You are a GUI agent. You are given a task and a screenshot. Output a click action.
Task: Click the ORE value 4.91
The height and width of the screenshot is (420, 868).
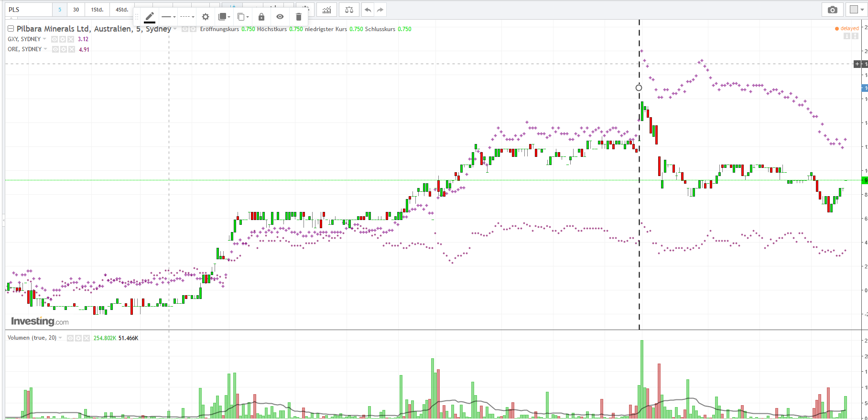click(x=84, y=49)
